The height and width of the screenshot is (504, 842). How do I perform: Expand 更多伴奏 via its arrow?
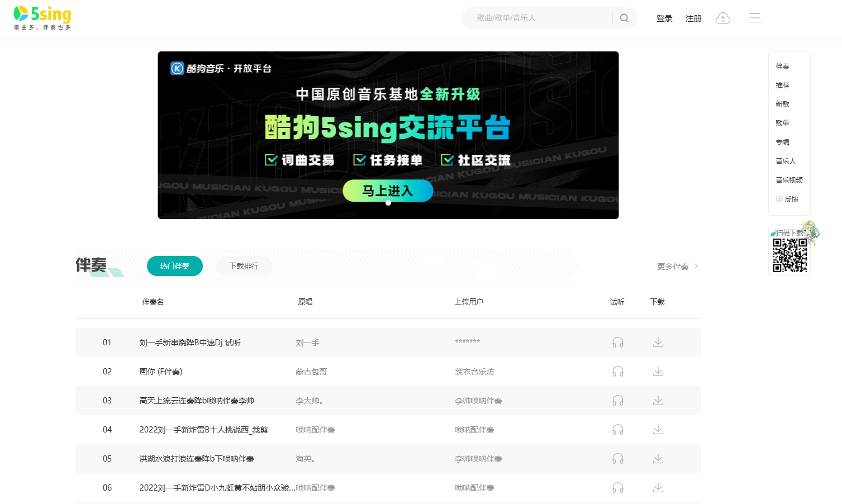coord(696,267)
